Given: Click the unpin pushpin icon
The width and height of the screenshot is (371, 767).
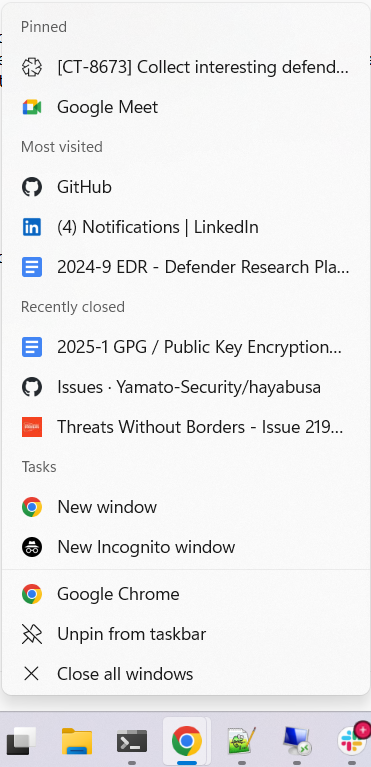Looking at the screenshot, I should coord(32,634).
